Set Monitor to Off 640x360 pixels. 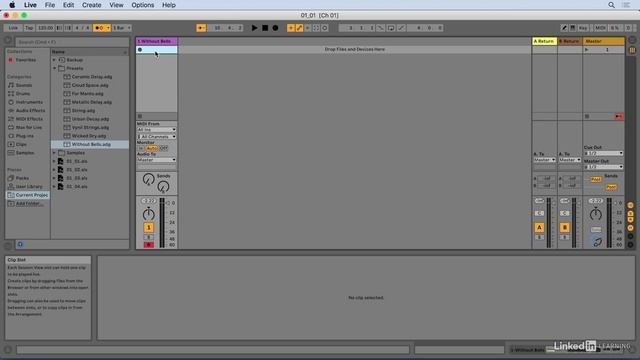pyautogui.click(x=164, y=148)
